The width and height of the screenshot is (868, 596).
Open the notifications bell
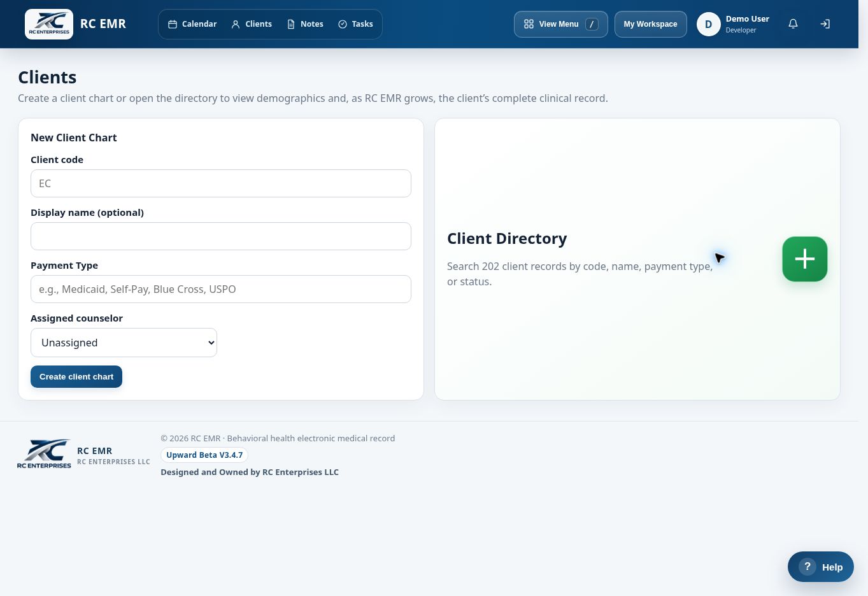(x=793, y=24)
